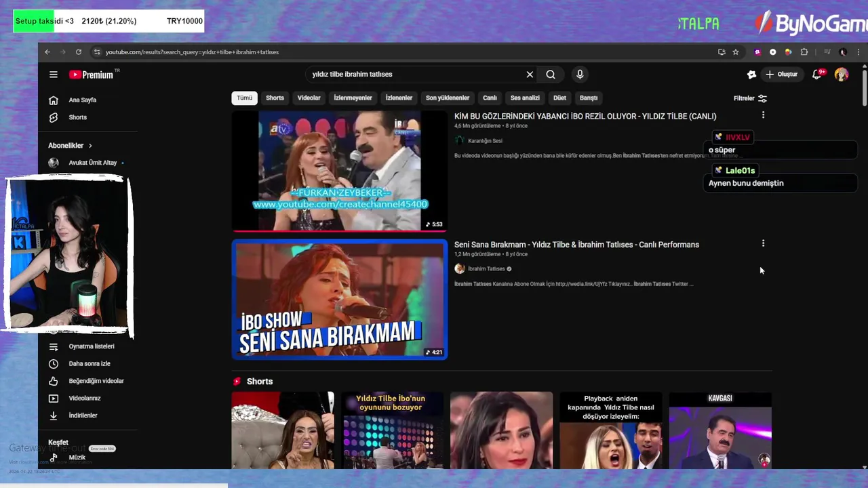868x488 pixels.
Task: Play the İBO SHOW Seni Sana Bırakmam thumbnail
Action: [339, 300]
